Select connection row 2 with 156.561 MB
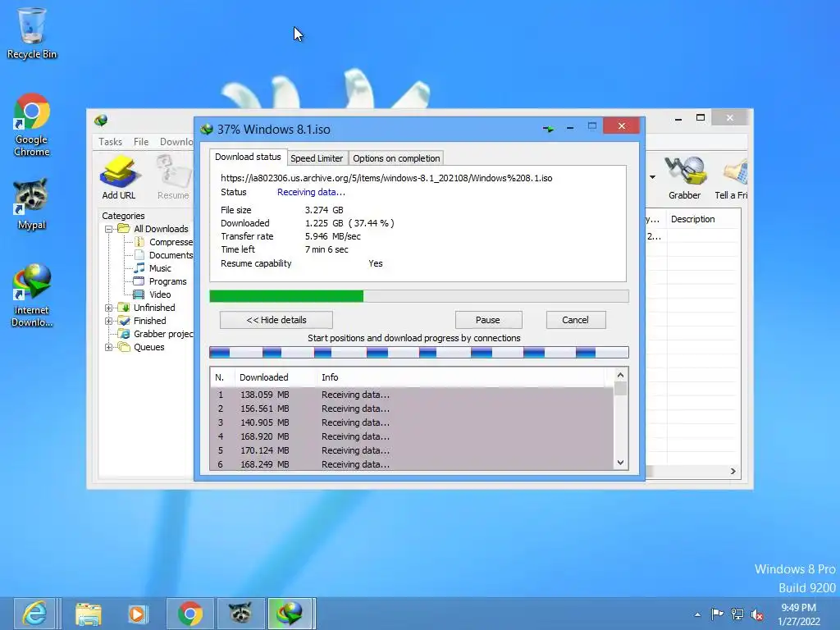The image size is (840, 630). pyautogui.click(x=412, y=409)
